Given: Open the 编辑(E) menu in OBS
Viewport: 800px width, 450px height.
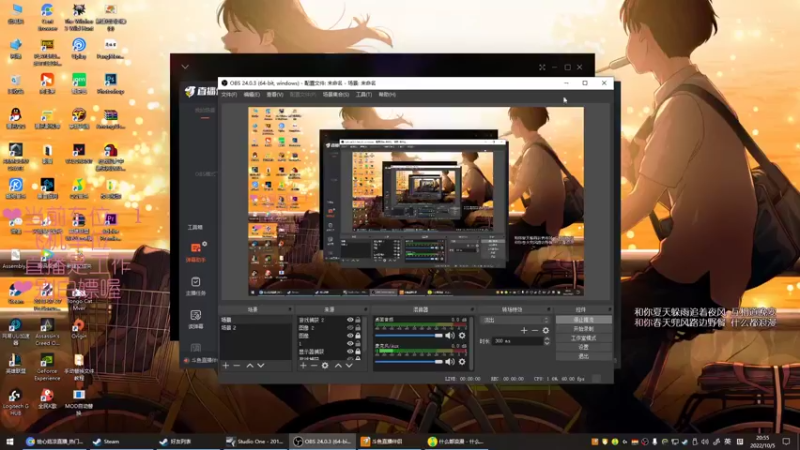Looking at the screenshot, I should click(x=252, y=94).
